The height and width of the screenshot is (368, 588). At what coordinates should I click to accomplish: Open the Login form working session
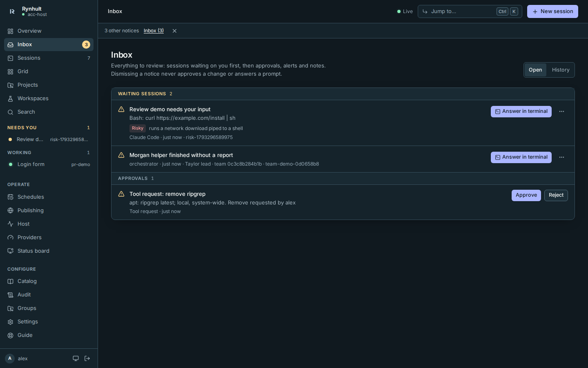(x=49, y=164)
